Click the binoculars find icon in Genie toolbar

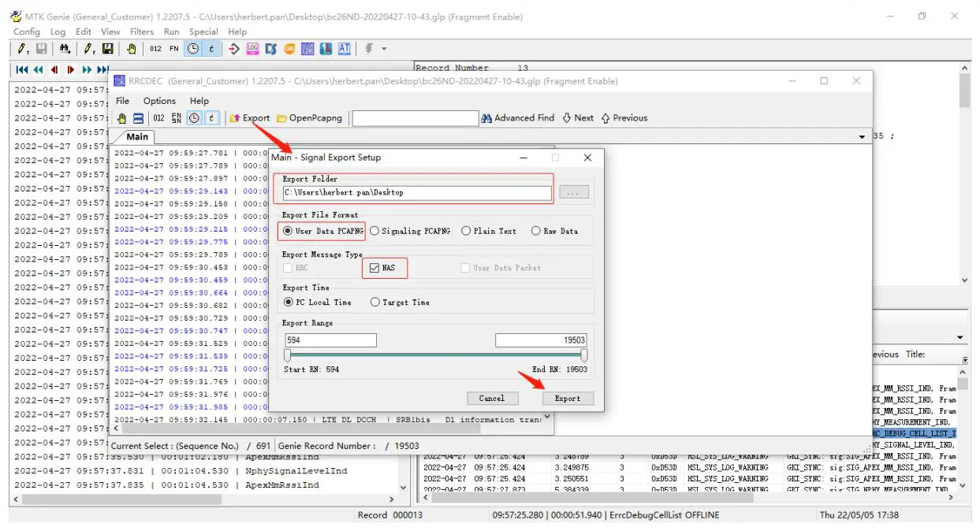coord(65,49)
